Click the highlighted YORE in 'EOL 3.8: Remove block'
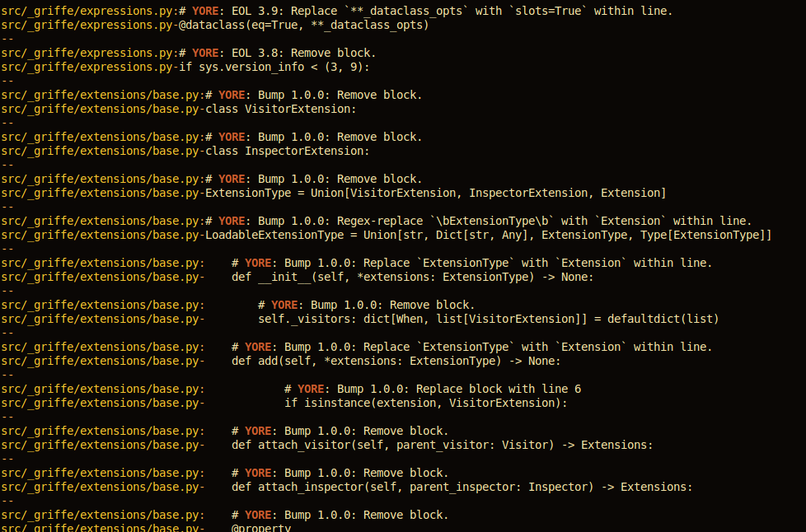This screenshot has height=532, width=806. 205,53
